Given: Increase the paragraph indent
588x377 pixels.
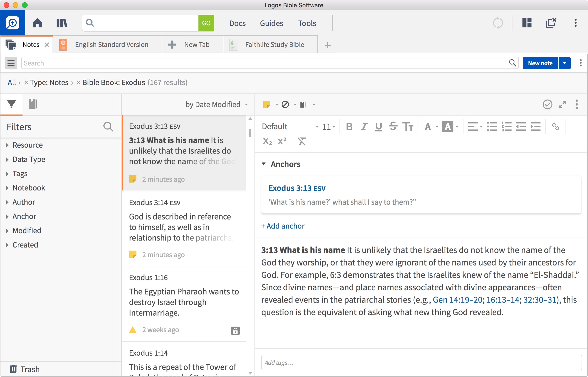Looking at the screenshot, I should tap(535, 127).
